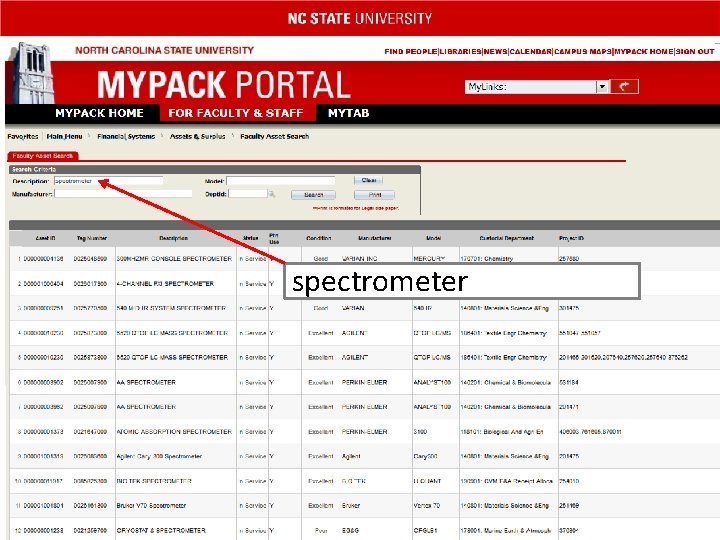Open the MyLinks dropdown
720x540 pixels.
[x=602, y=86]
